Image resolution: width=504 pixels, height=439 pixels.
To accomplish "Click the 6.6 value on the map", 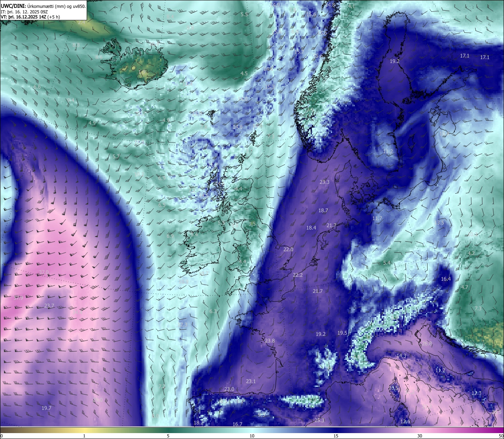I will (x=37, y=86).
